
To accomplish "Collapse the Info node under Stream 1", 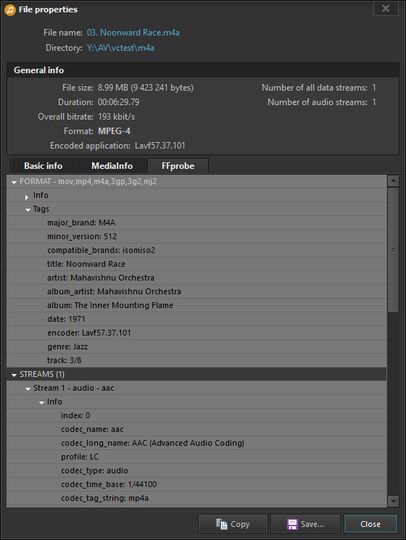I will click(x=42, y=403).
